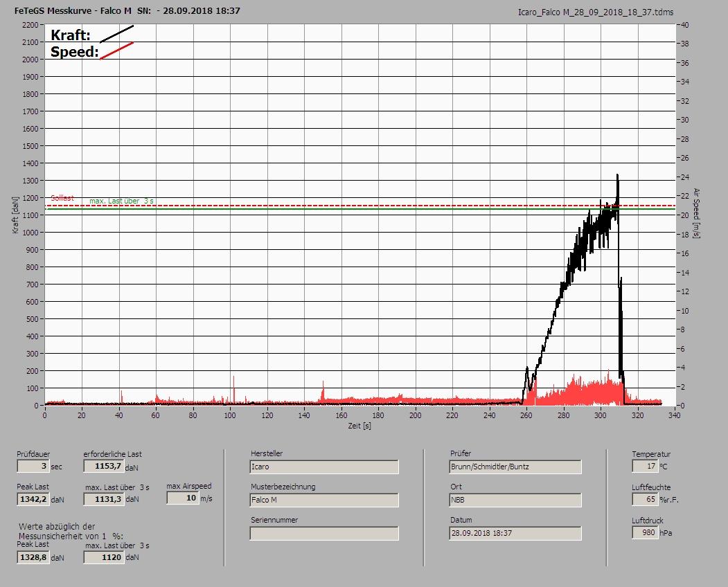Select corrected max. Last field 1120

103,557
